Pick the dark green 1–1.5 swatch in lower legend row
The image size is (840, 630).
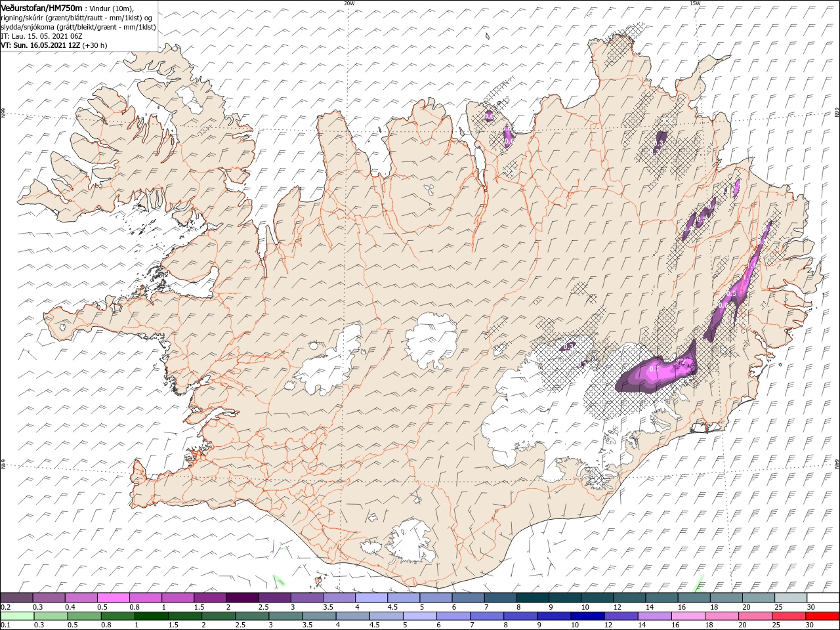[152, 616]
